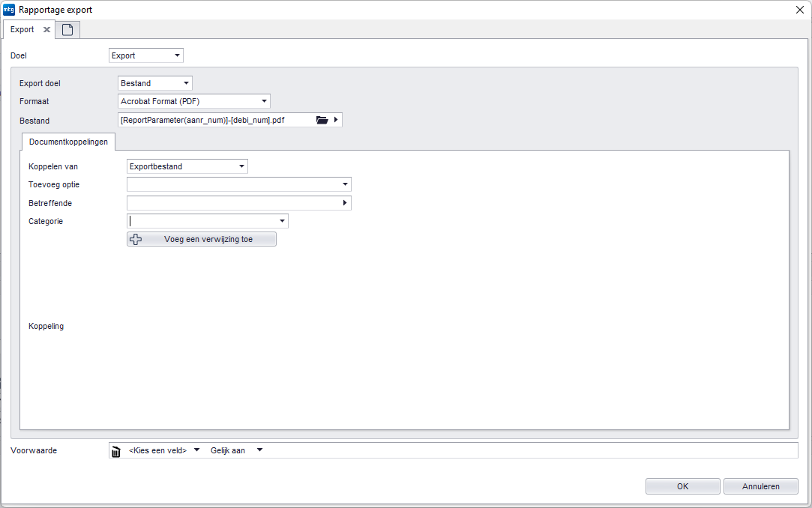
Task: Open the 'Kies een veld' field selector
Action: click(164, 450)
